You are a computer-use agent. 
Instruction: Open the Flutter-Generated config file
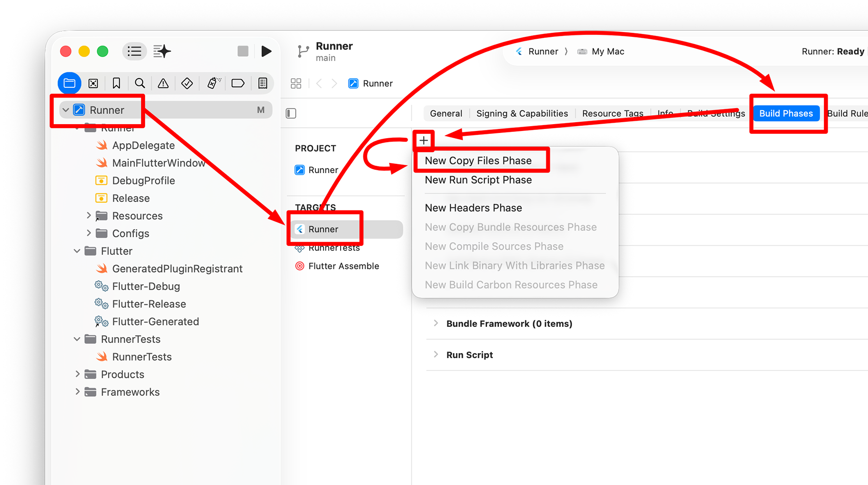(x=147, y=322)
